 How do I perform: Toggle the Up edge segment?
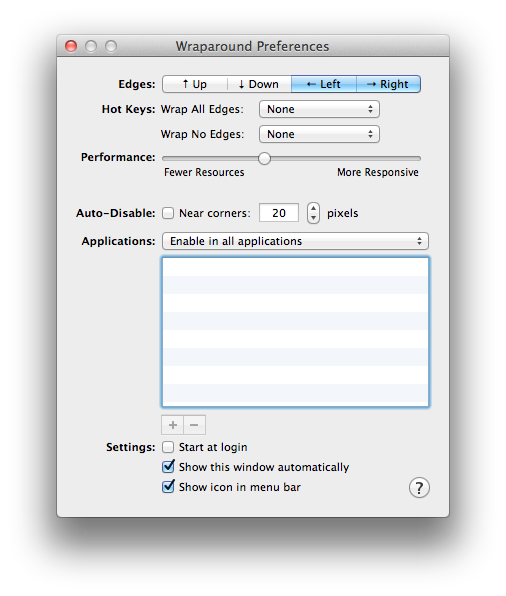pos(195,84)
